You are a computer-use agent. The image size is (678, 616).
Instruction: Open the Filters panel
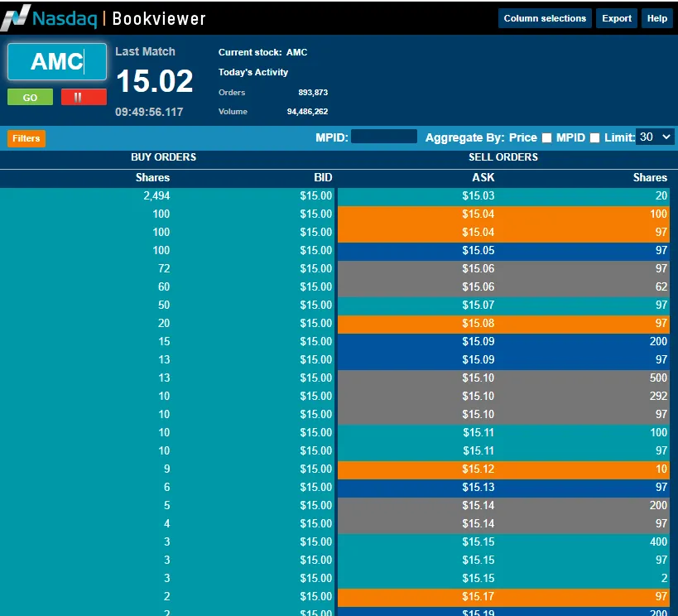click(x=26, y=138)
